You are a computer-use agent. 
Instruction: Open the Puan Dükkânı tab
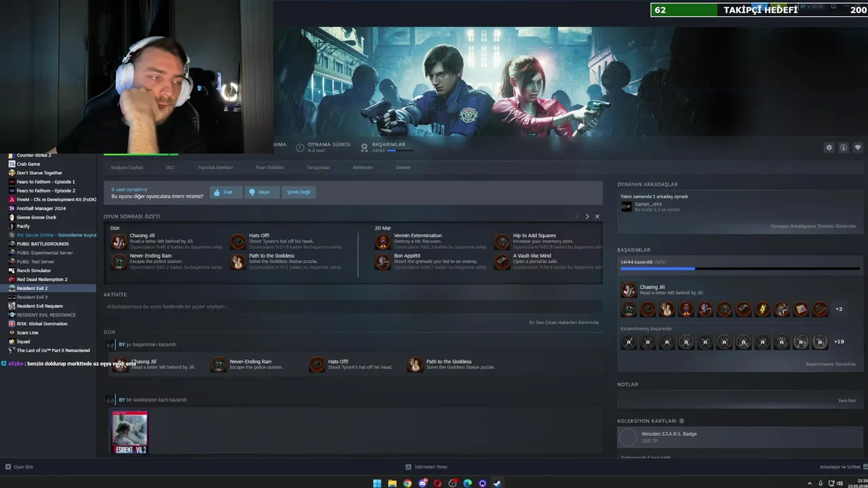tap(269, 167)
